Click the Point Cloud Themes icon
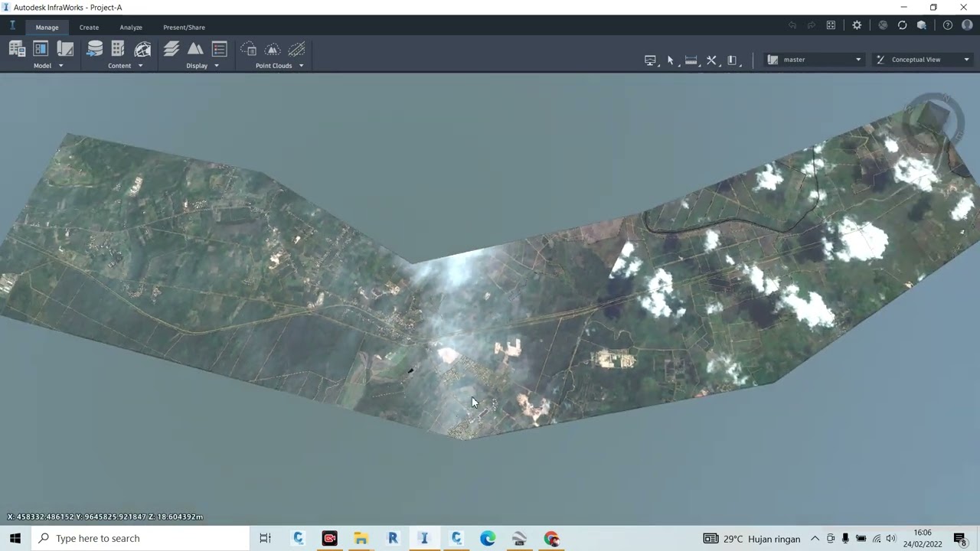Screen dimensions: 980x551 pyautogui.click(x=248, y=50)
